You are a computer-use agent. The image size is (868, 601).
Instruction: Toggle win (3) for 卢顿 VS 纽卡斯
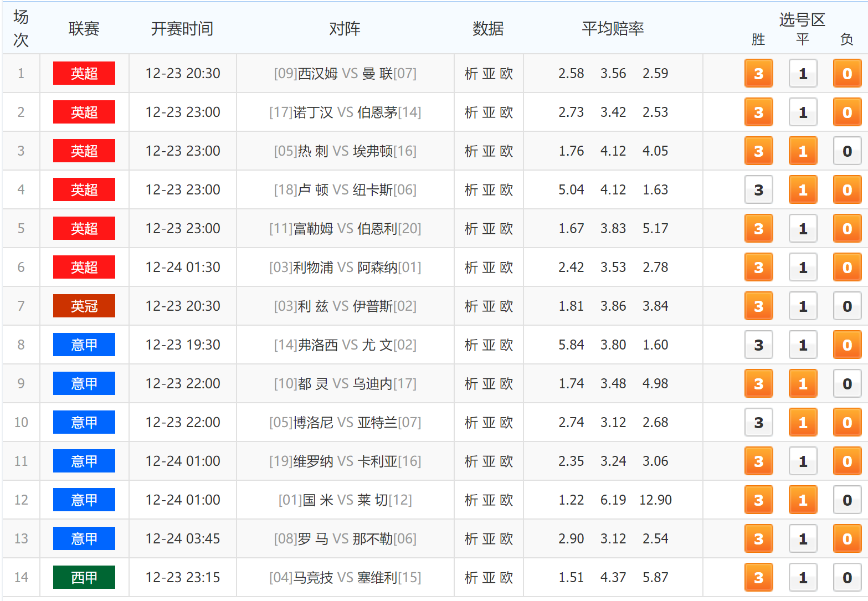[758, 189]
